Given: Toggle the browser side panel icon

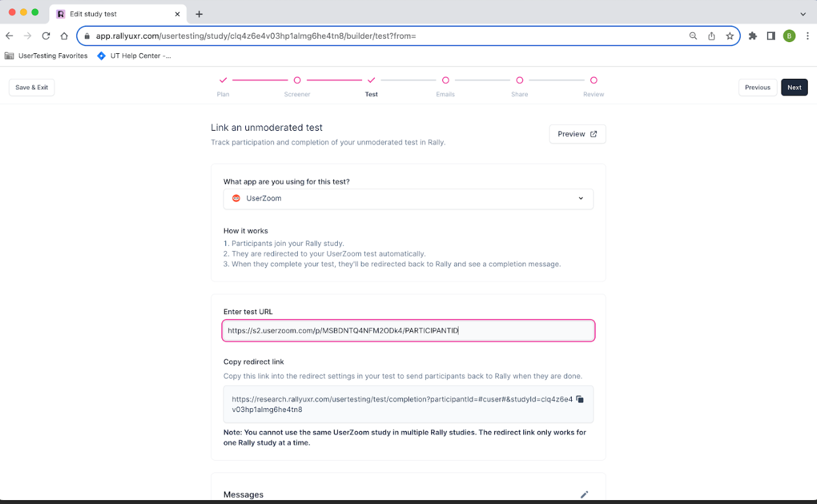Looking at the screenshot, I should coord(771,36).
